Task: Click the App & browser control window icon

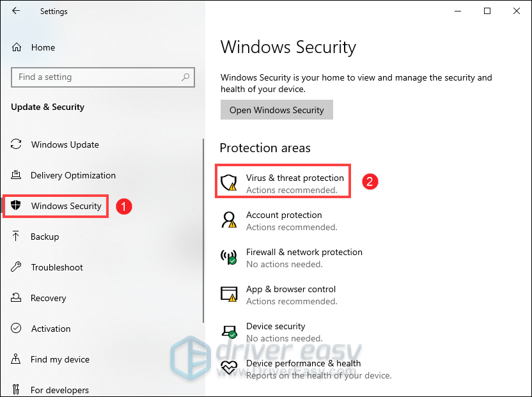Action: pyautogui.click(x=229, y=294)
